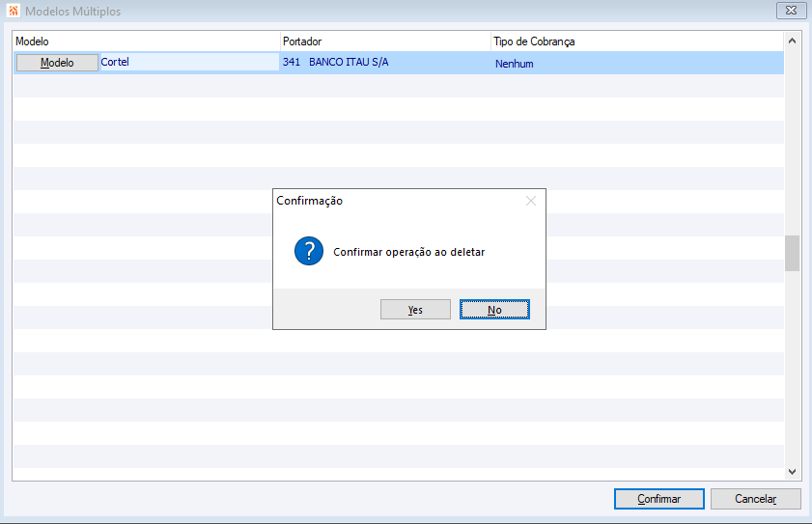Image resolution: width=812 pixels, height=524 pixels.
Task: Click the Confirmar button
Action: click(x=659, y=499)
